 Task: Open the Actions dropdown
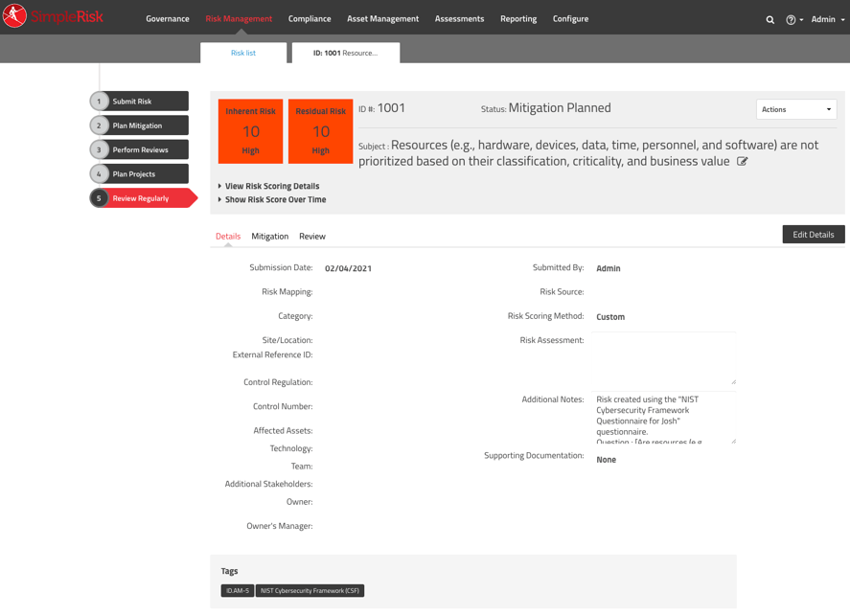tap(796, 109)
